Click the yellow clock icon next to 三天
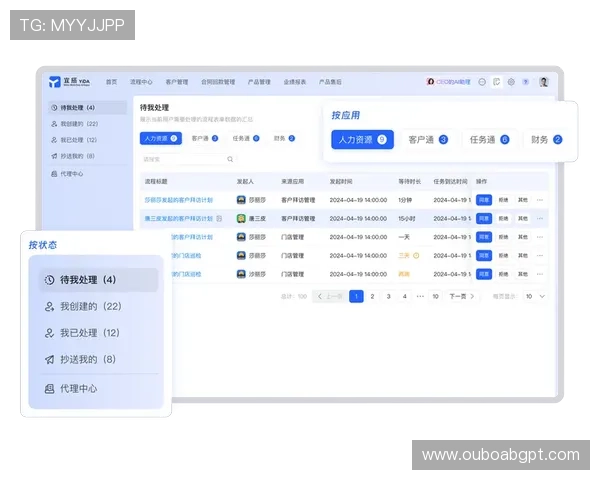This screenshot has height=480, width=600. point(416,255)
